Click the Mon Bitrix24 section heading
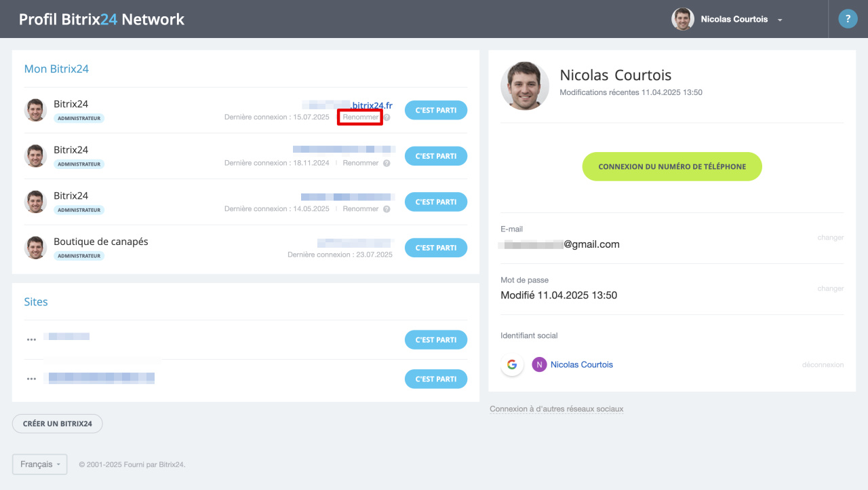 click(x=56, y=69)
